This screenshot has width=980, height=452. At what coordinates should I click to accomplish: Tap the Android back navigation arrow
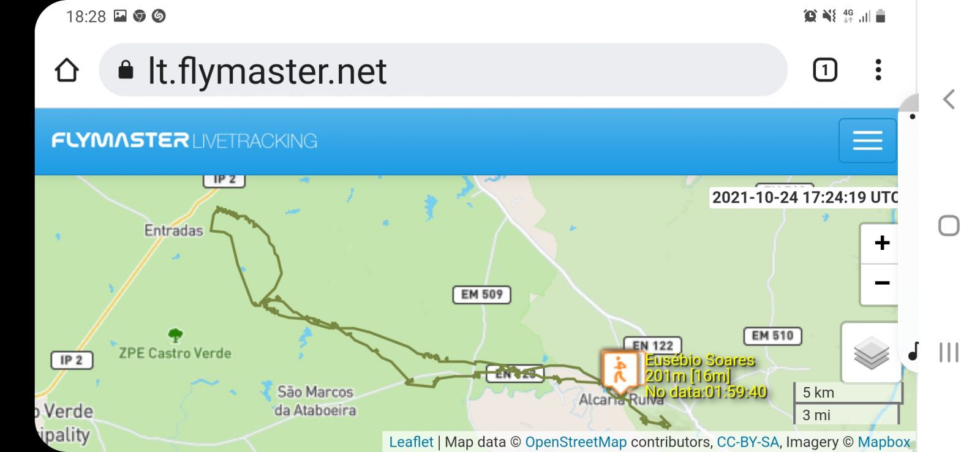tap(949, 99)
